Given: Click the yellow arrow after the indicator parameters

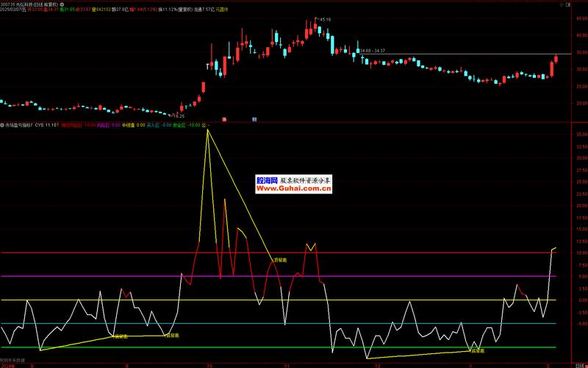Looking at the screenshot, I should click(208, 125).
